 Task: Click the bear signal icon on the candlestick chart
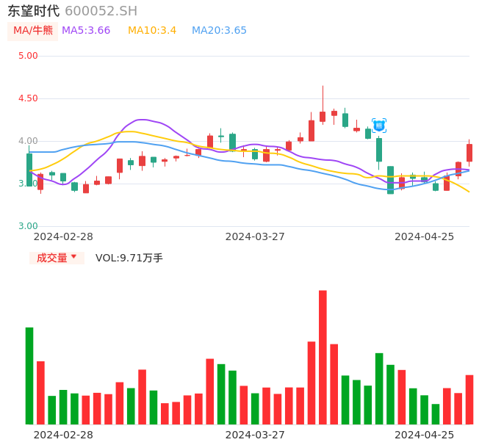[x=379, y=126]
